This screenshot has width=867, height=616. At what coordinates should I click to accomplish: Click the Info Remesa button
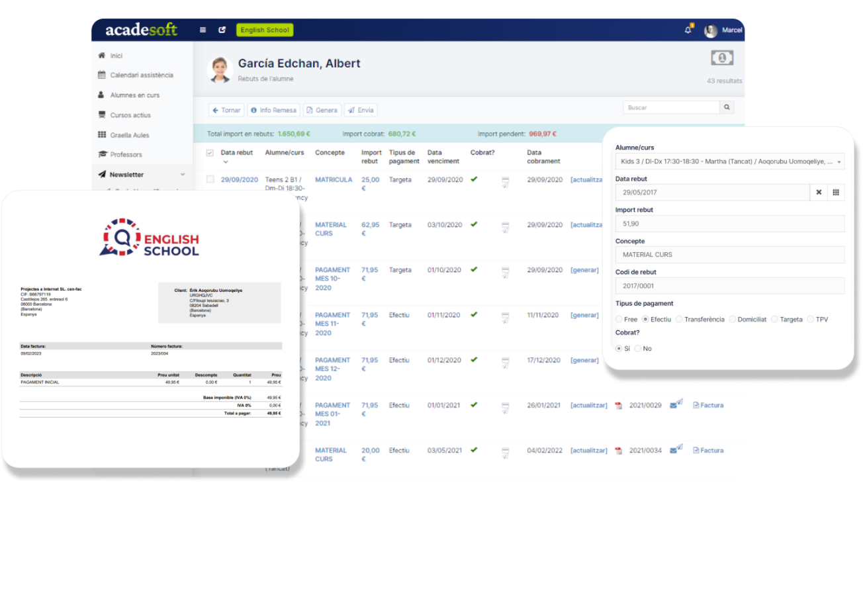click(x=274, y=110)
